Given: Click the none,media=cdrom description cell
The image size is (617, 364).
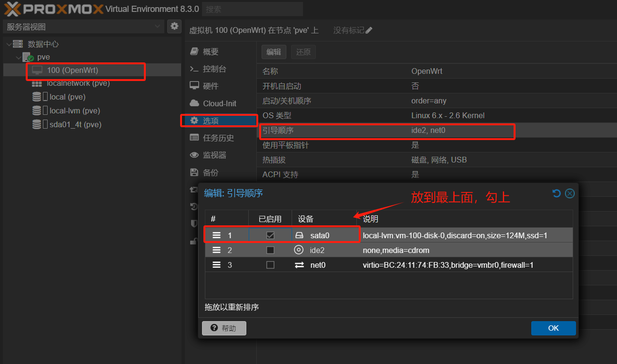Looking at the screenshot, I should [465, 250].
